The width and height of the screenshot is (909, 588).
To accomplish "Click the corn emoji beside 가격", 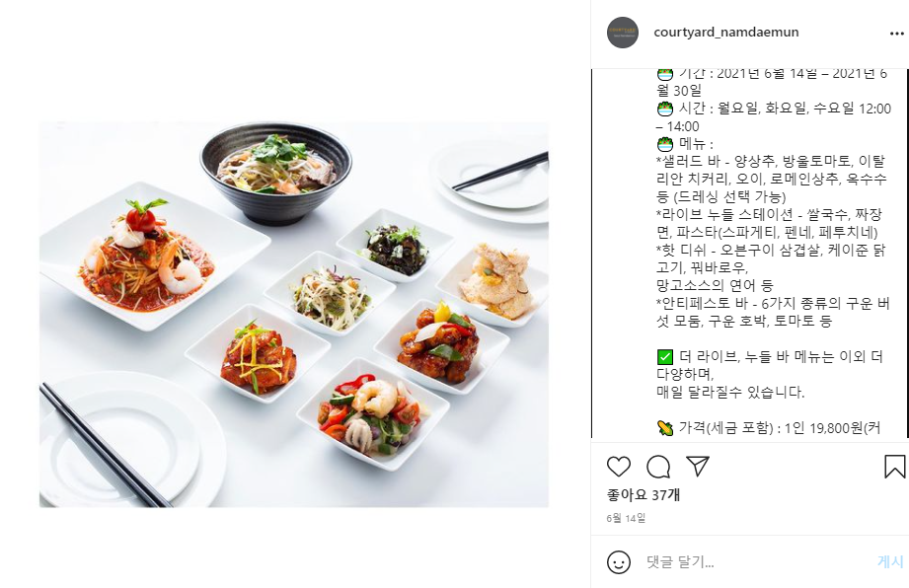I will click(x=664, y=428).
